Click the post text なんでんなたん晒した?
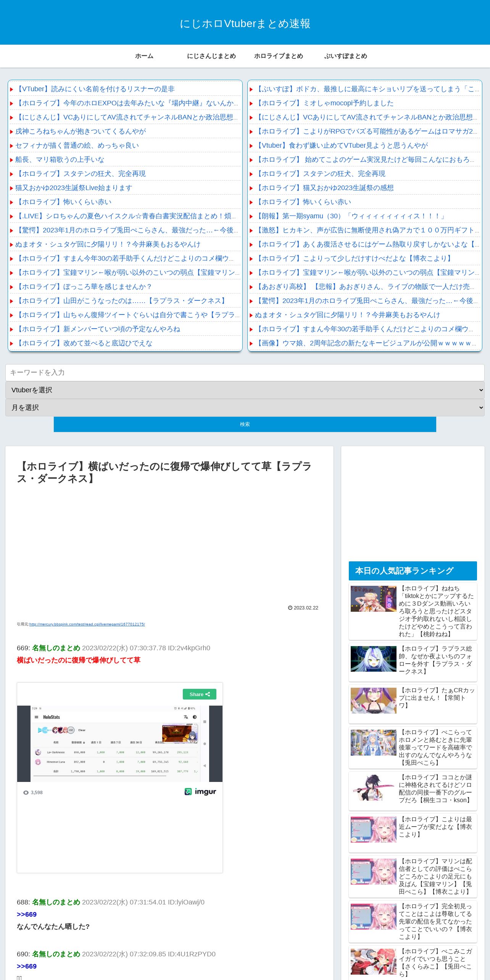The image size is (490, 980). tap(53, 927)
